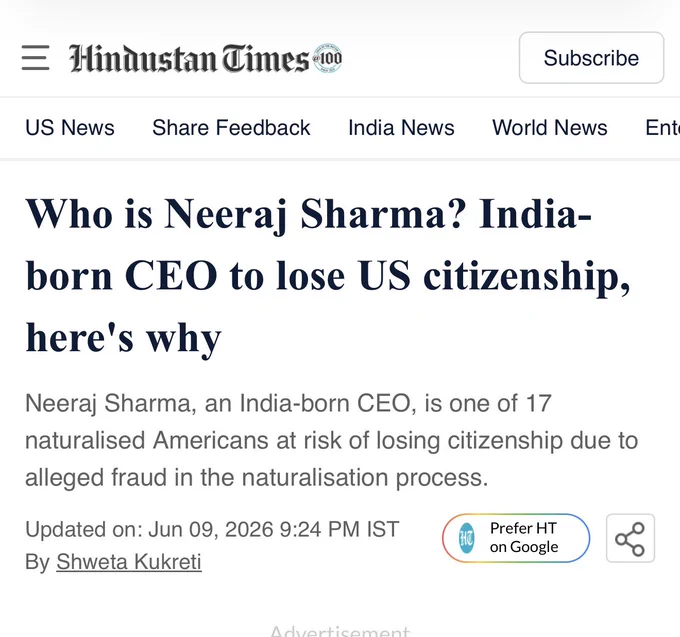
Task: Click the round @100 anniversary badge
Action: tap(327, 58)
